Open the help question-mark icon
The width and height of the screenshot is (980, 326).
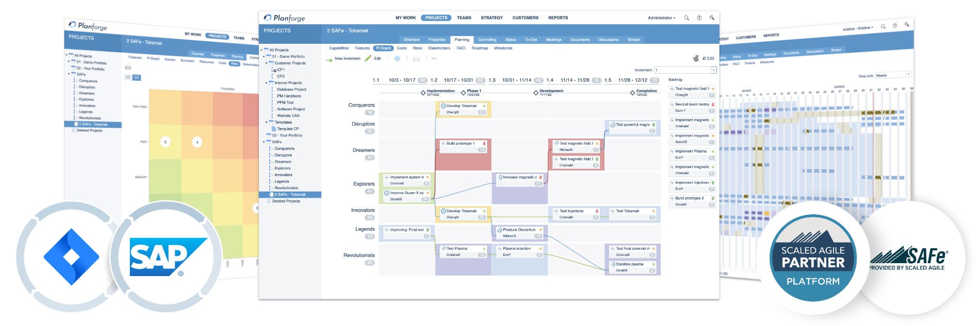(699, 18)
